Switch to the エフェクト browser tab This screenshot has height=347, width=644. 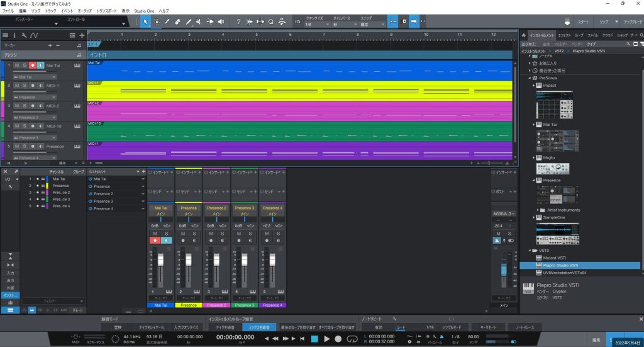[x=565, y=36]
